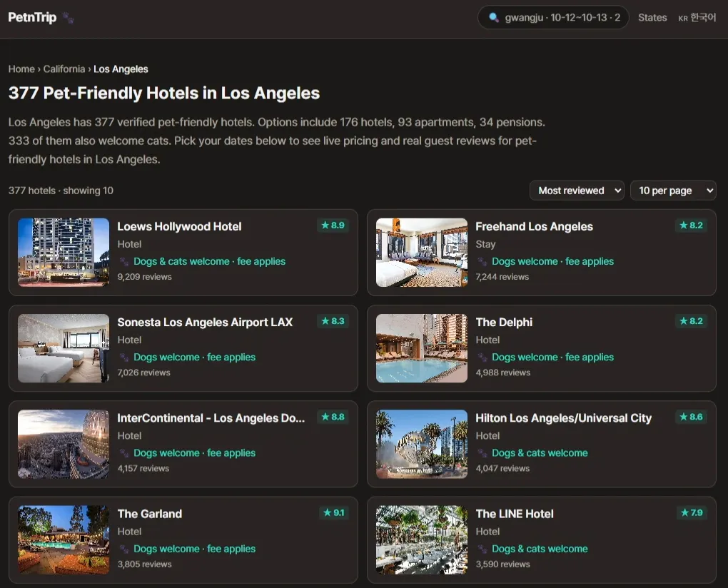This screenshot has height=588, width=728.
Task: Open the Most reviewed sort dropdown
Action: coord(577,191)
